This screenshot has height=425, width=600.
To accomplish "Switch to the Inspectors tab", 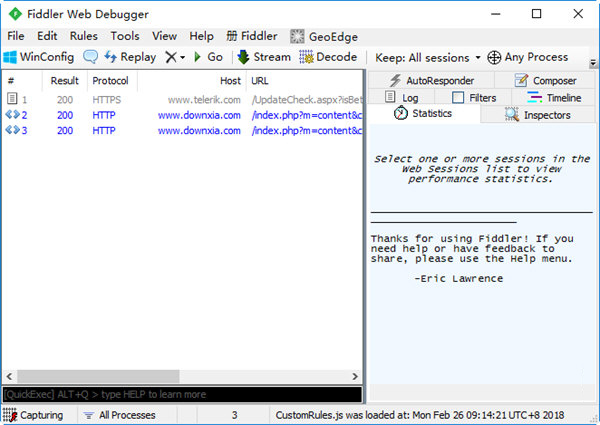I will [537, 115].
